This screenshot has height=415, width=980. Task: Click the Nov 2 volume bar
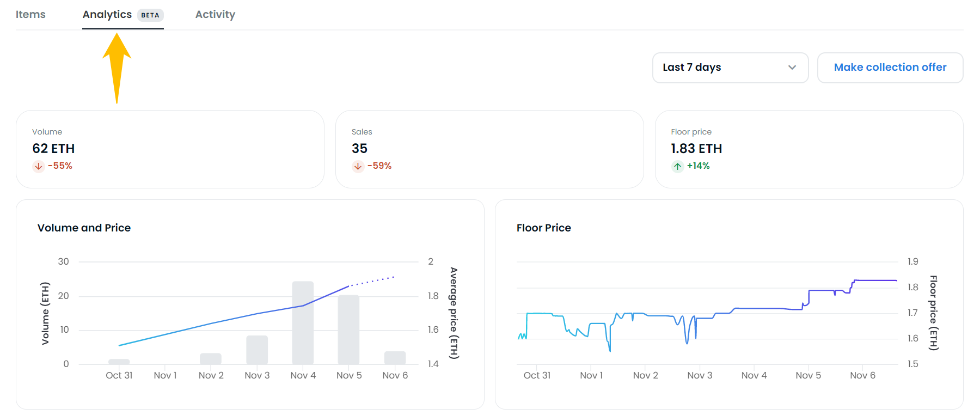(211, 359)
